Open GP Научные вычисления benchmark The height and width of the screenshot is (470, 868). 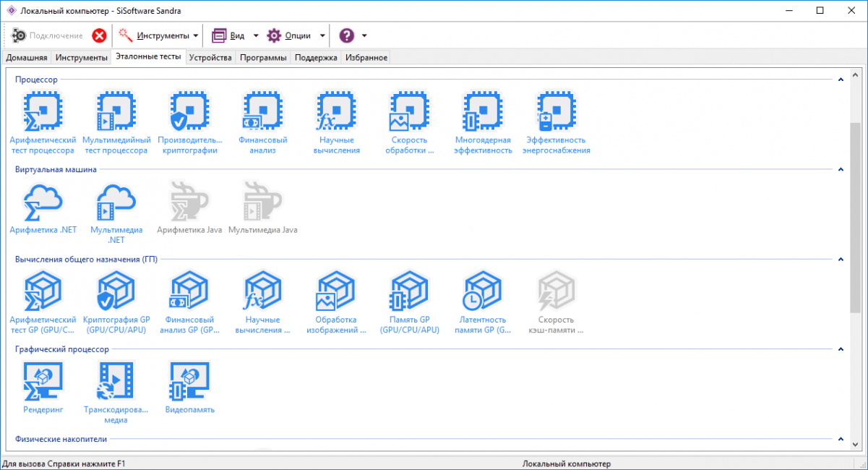[x=262, y=302]
